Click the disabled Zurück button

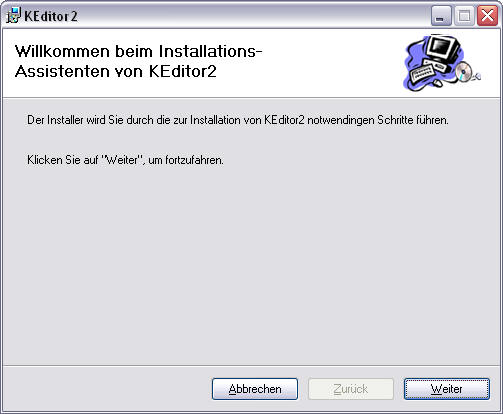351,389
